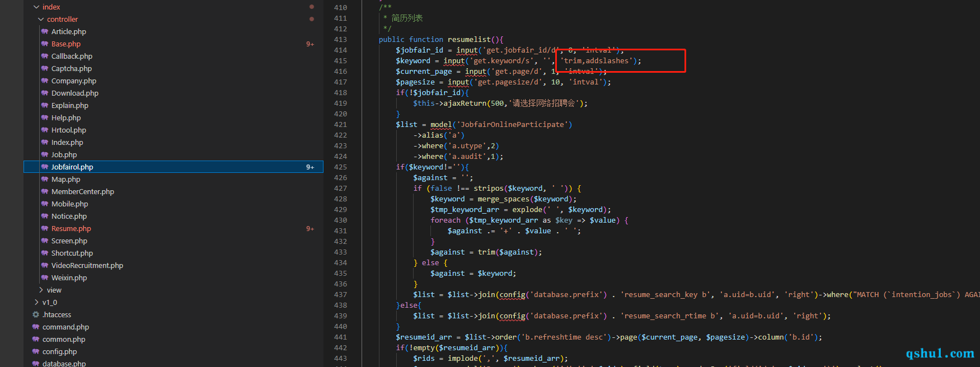Open Company.php controller file
This screenshot has height=367, width=980.
point(74,81)
